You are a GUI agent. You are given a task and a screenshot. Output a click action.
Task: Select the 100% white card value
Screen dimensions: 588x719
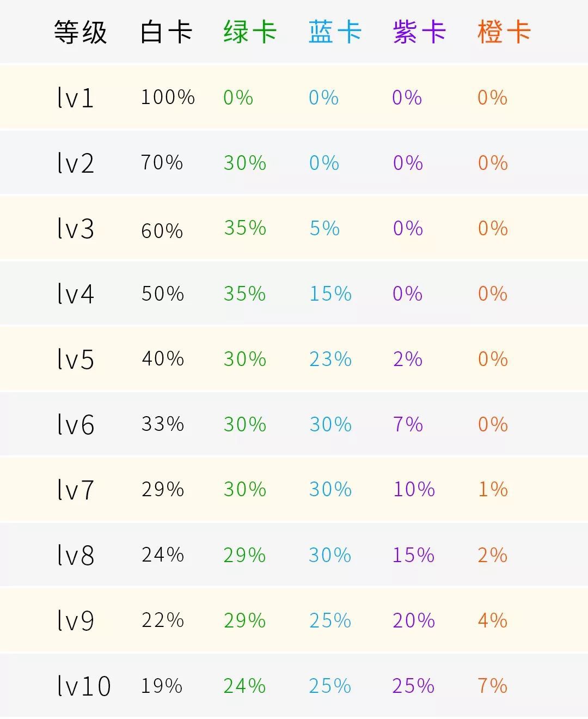pyautogui.click(x=168, y=98)
